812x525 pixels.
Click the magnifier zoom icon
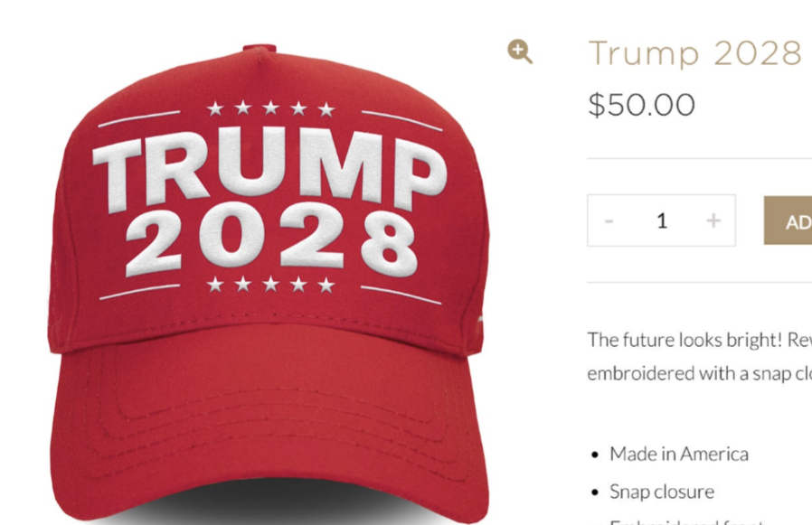520,52
